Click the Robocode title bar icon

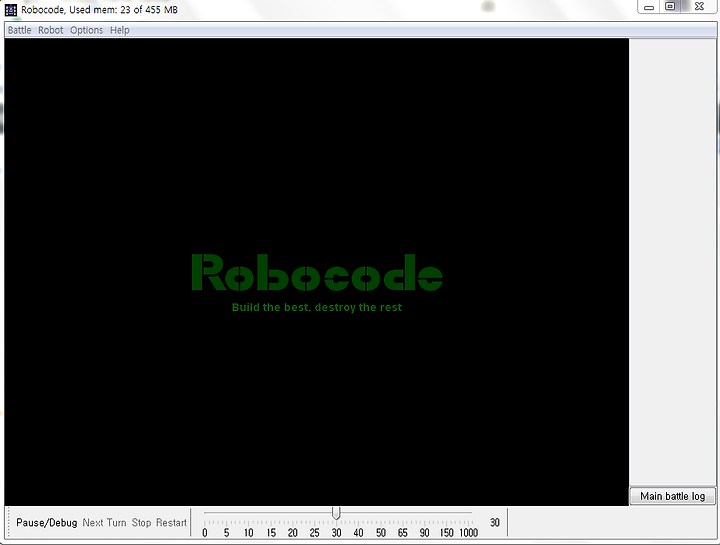pyautogui.click(x=11, y=10)
